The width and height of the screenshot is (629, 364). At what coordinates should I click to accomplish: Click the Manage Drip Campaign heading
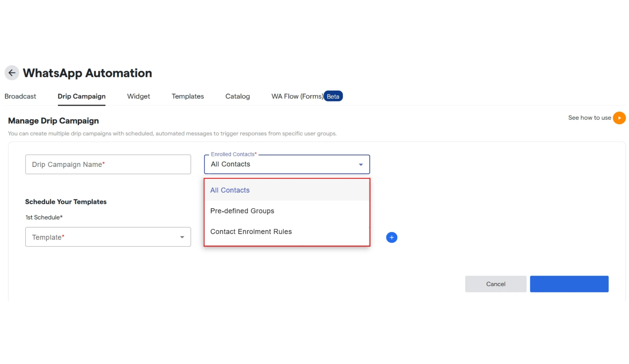click(53, 121)
